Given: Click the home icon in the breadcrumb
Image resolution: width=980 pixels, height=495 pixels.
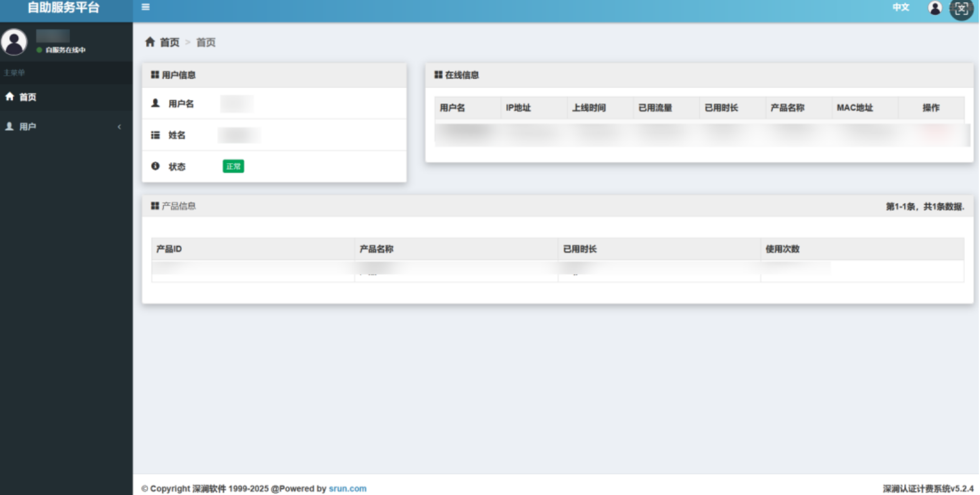Looking at the screenshot, I should pyautogui.click(x=150, y=42).
